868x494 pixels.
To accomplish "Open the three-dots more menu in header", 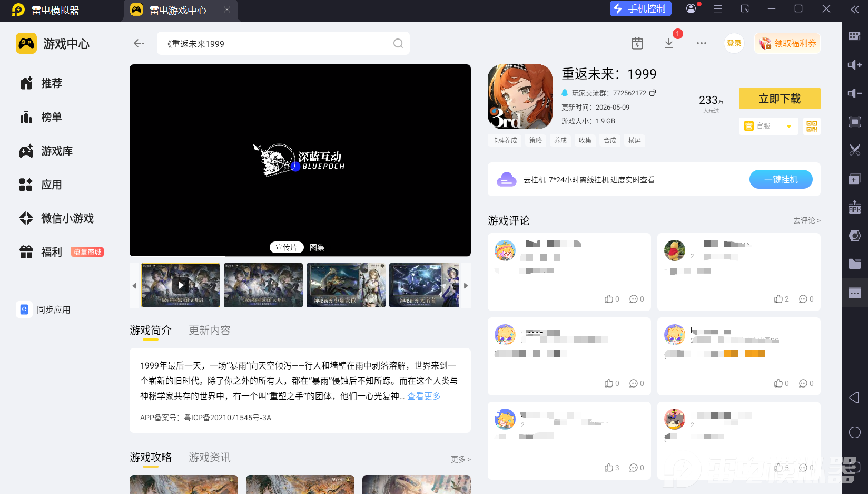I will [702, 43].
